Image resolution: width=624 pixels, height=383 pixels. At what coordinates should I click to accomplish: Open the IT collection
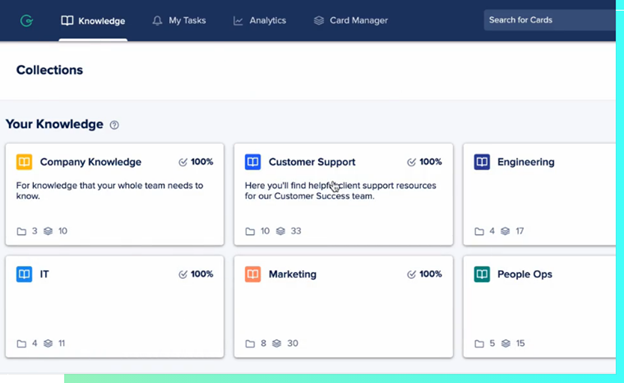[x=115, y=307]
